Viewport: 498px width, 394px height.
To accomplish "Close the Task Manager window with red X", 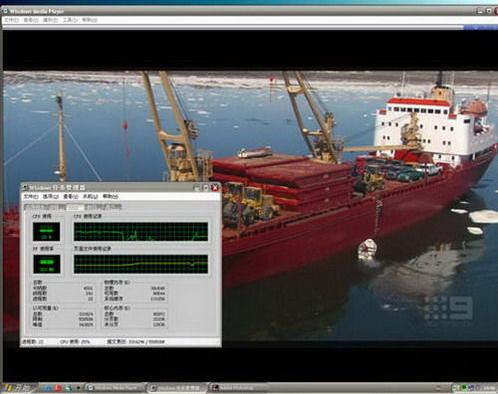I will pos(215,188).
